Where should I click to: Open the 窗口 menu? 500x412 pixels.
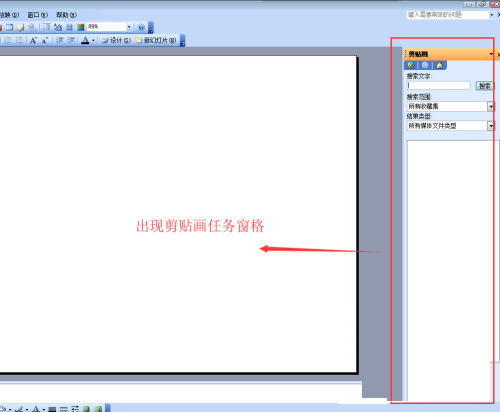pyautogui.click(x=38, y=15)
